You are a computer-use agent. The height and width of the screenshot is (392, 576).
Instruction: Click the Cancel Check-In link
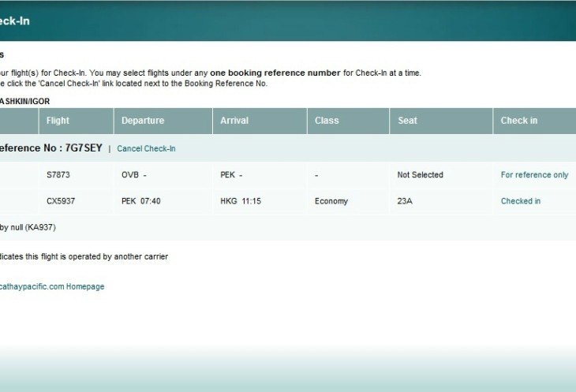pyautogui.click(x=146, y=148)
